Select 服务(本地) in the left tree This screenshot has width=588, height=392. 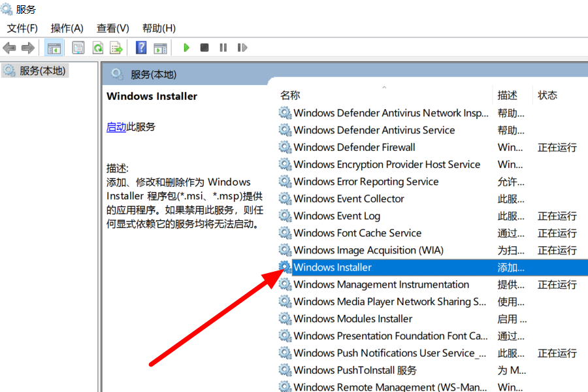coord(42,71)
